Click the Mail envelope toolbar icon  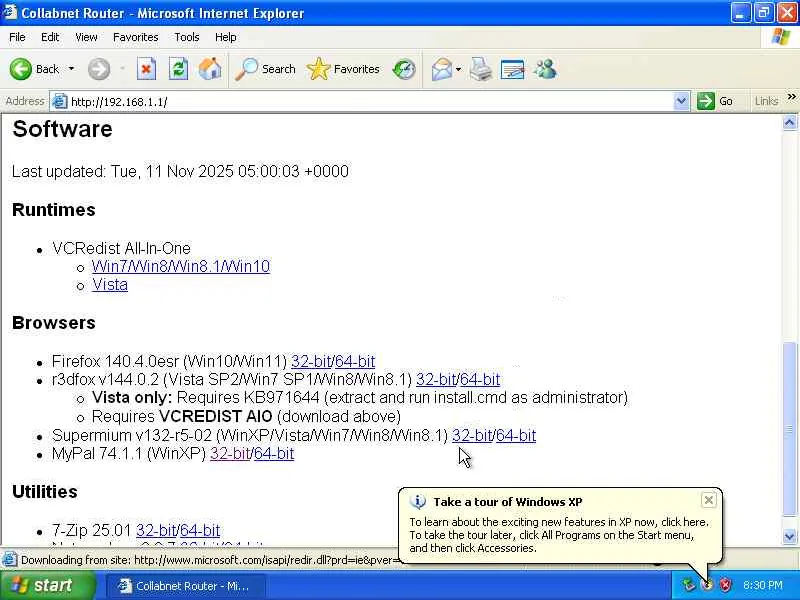pyautogui.click(x=442, y=69)
